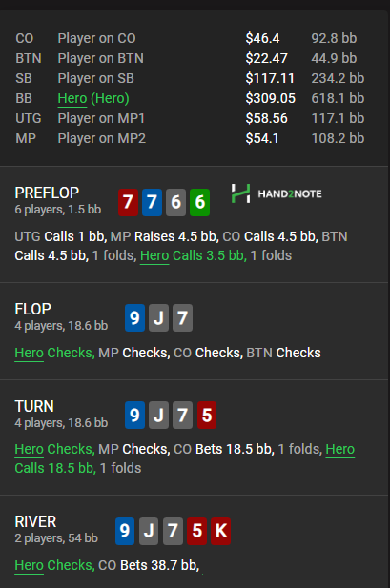Screen dimensions: 390x588
Task: Click the gray 7 card on the flop
Action: pyautogui.click(x=182, y=317)
